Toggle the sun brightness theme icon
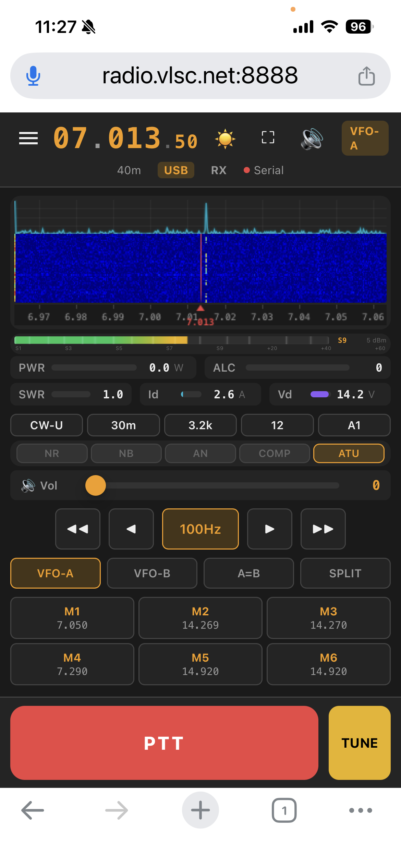 tap(225, 138)
